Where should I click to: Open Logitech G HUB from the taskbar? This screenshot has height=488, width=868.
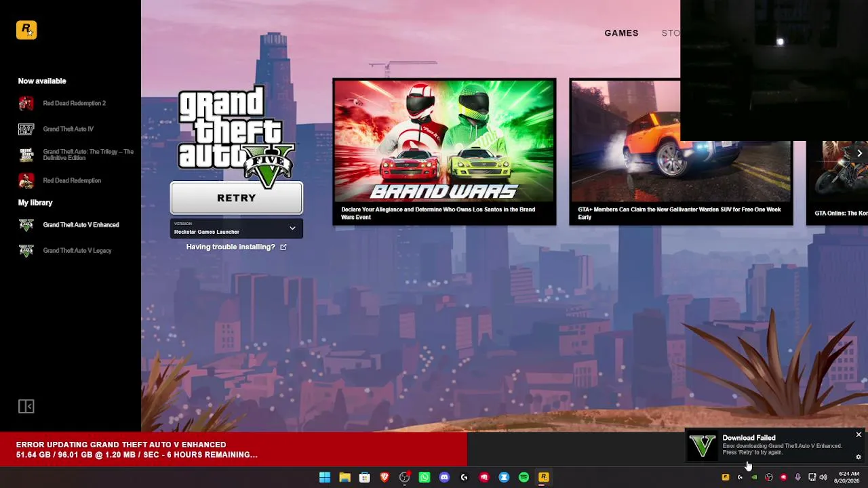(465, 477)
